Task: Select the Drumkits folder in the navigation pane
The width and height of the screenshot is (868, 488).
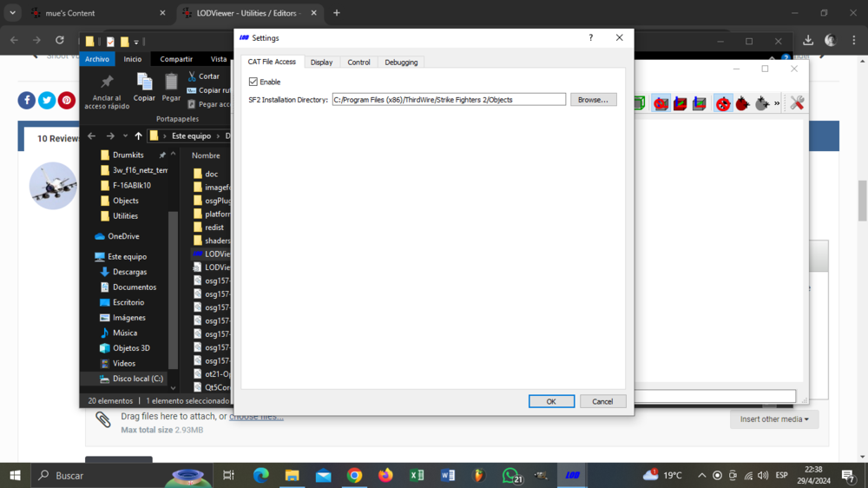Action: click(128, 155)
